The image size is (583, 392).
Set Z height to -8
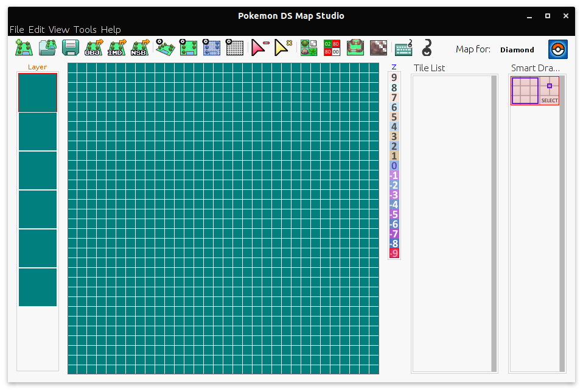coord(394,243)
